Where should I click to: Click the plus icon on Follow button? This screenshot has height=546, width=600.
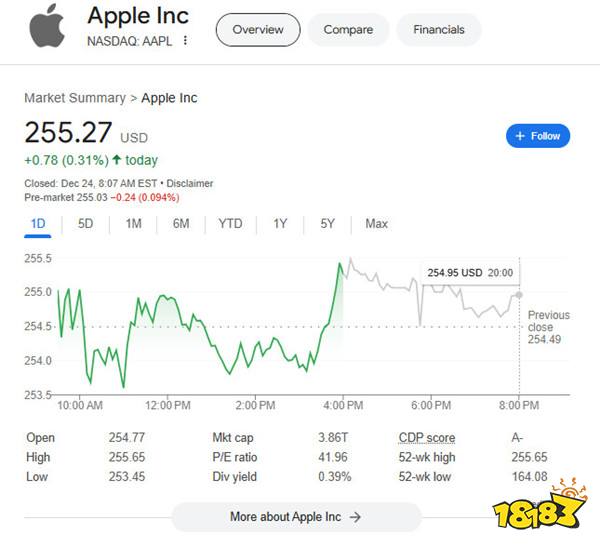(x=520, y=136)
